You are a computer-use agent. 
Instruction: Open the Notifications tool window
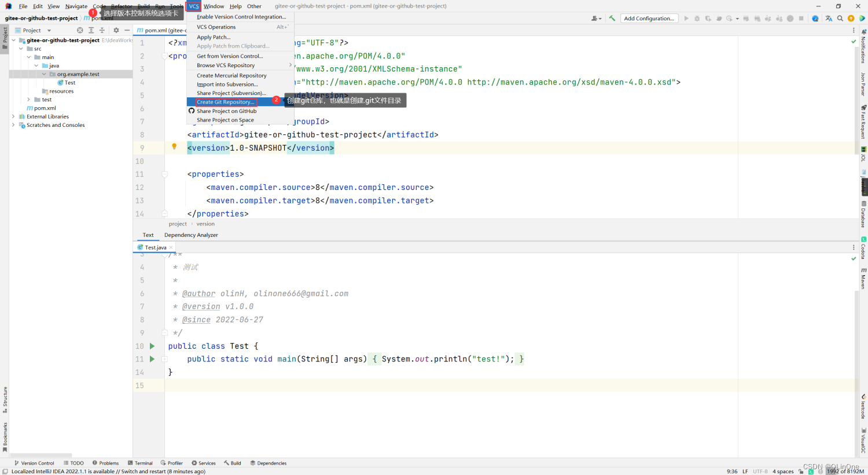863,46
